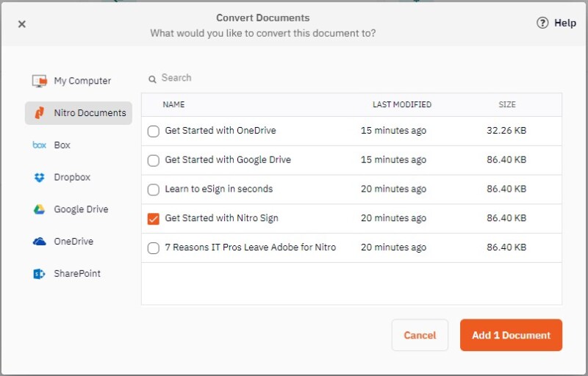Focus the Search text field
Screen dimensions: 588x376
[220, 78]
